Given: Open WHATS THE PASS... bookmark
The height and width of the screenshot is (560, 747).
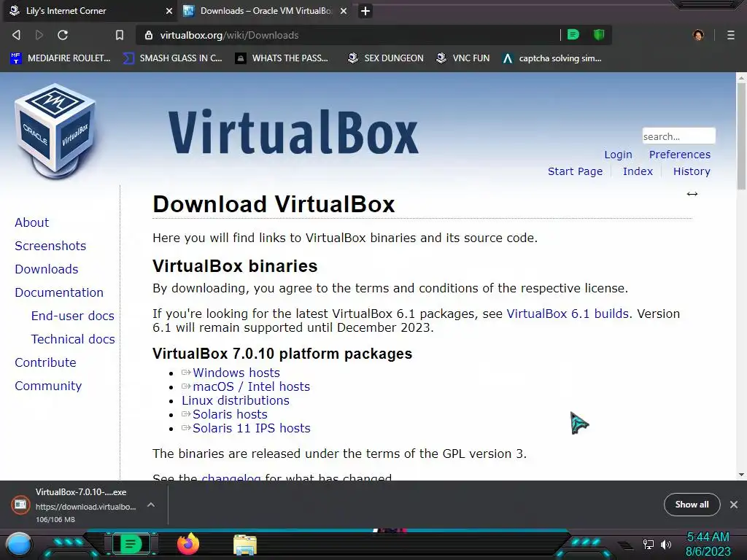Looking at the screenshot, I should [x=282, y=58].
